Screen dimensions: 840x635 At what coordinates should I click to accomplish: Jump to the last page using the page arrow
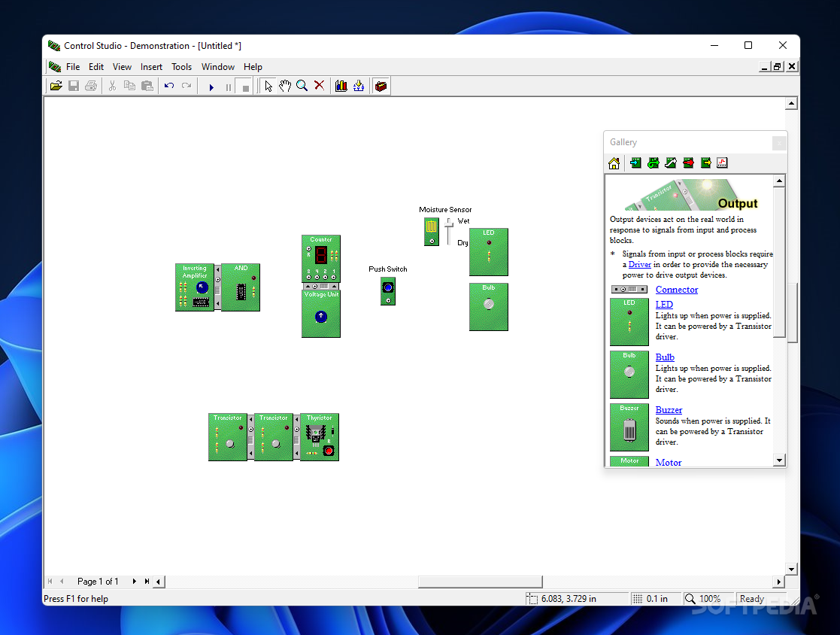point(147,582)
